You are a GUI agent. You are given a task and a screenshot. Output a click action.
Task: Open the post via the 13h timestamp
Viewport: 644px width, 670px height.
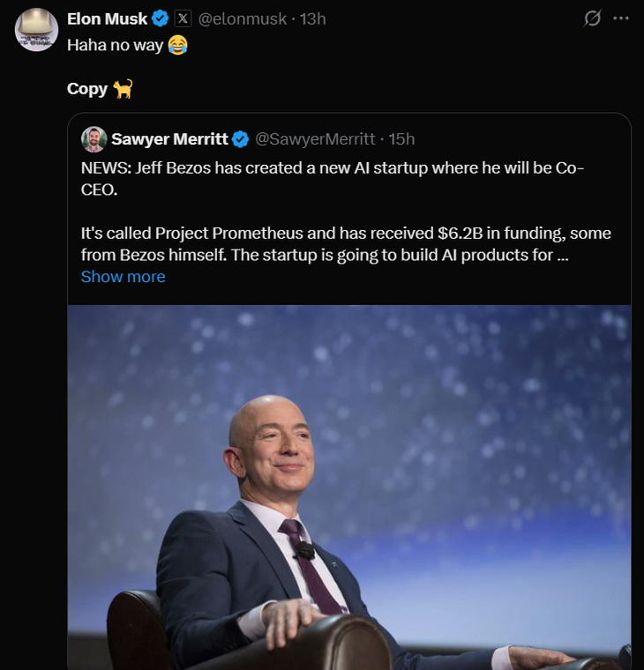click(x=313, y=18)
